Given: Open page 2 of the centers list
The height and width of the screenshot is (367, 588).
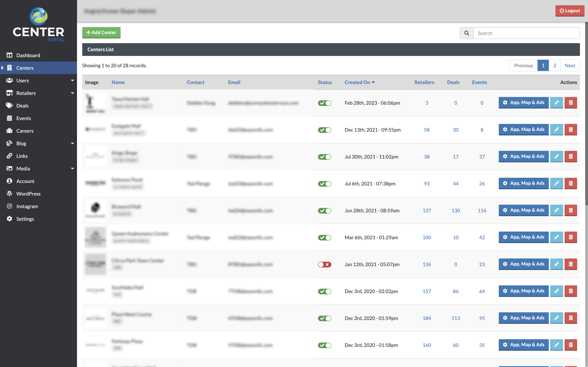Looking at the screenshot, I should pos(555,65).
